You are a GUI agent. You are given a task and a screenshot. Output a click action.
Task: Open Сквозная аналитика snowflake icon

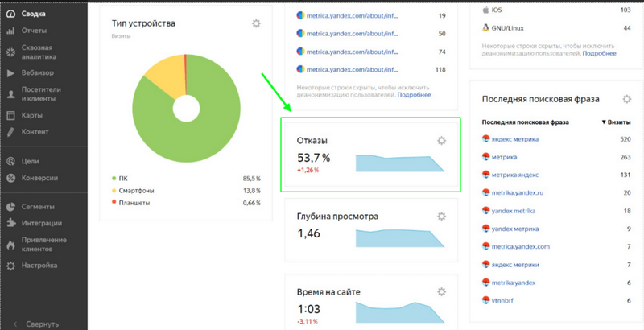(11, 52)
